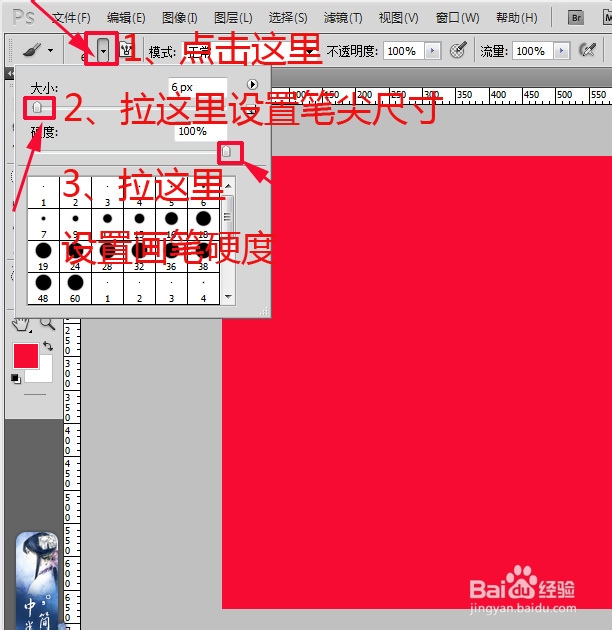Choose the brush preset labeled 36

click(x=171, y=257)
